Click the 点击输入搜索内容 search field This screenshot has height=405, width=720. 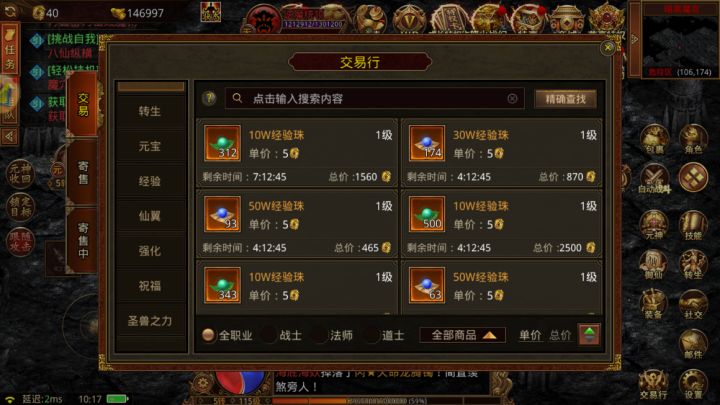[x=374, y=98]
